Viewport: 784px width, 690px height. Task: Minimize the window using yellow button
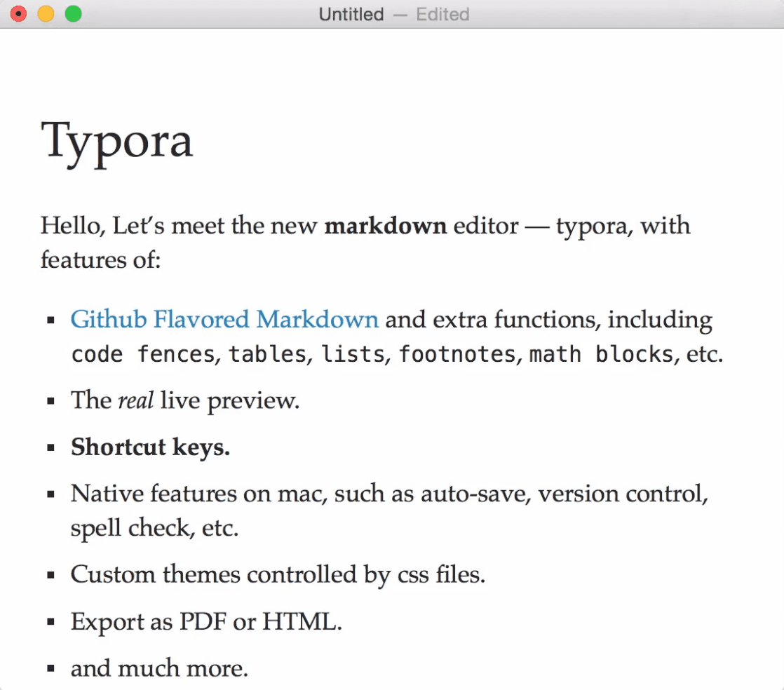pyautogui.click(x=46, y=14)
